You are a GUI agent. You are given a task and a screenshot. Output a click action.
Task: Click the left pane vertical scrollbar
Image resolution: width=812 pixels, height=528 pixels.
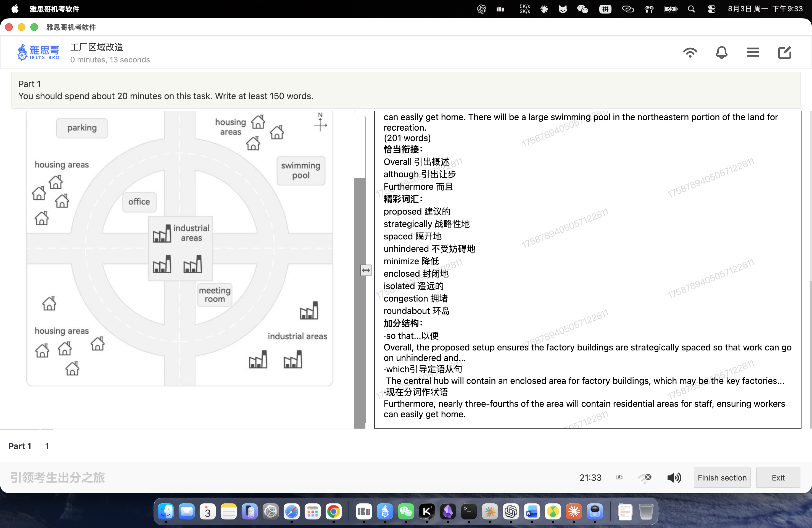pos(360,303)
